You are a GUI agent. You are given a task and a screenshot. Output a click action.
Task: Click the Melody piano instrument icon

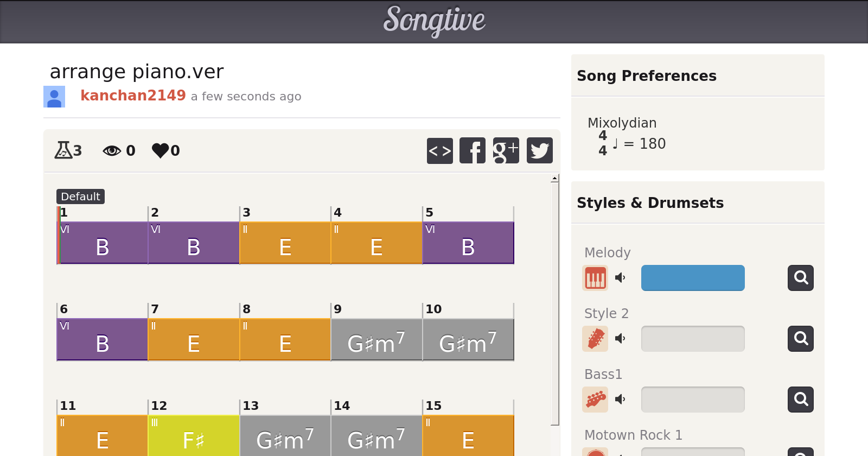point(595,278)
